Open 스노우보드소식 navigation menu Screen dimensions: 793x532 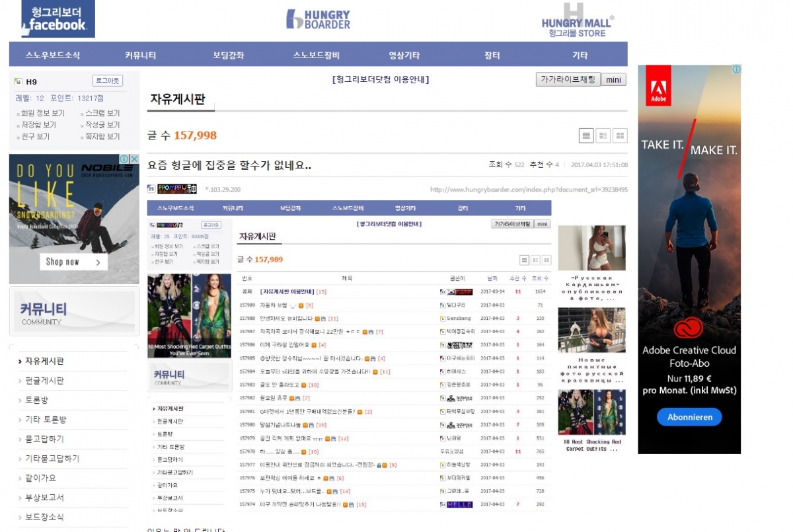point(53,56)
